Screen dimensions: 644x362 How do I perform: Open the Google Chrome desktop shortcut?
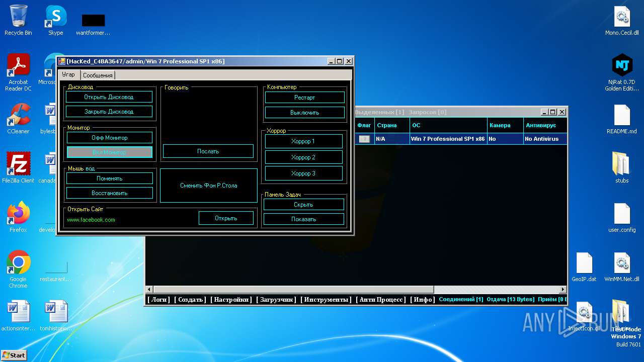coord(18,269)
